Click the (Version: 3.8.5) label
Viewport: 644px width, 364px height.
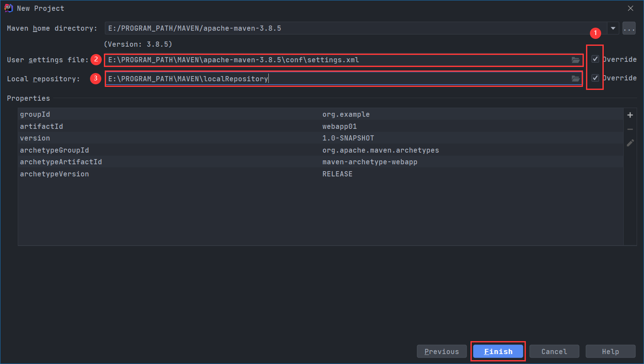pyautogui.click(x=138, y=44)
